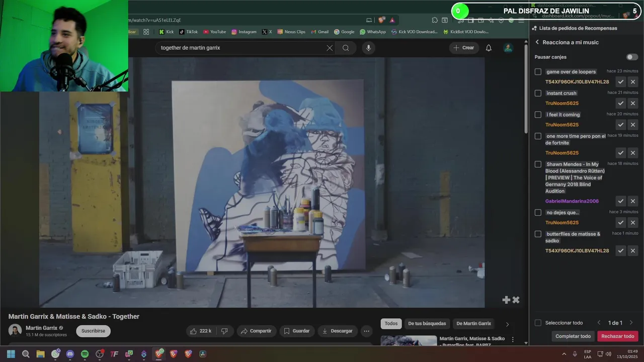Open the YouTube account avatar menu
The width and height of the screenshot is (644, 362).
508,48
